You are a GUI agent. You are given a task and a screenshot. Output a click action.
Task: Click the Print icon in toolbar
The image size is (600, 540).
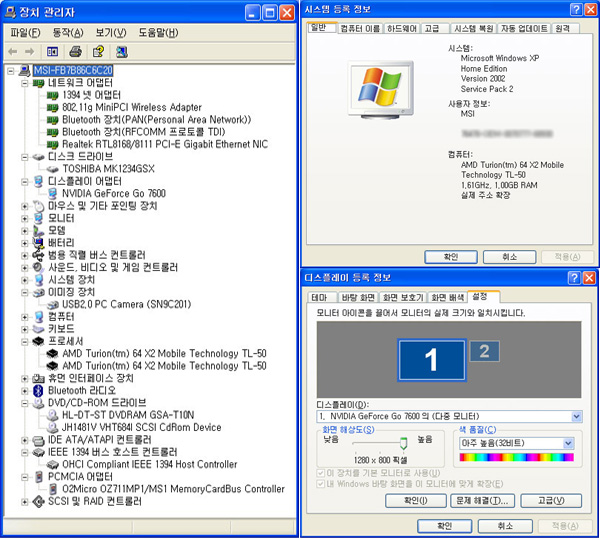point(75,52)
